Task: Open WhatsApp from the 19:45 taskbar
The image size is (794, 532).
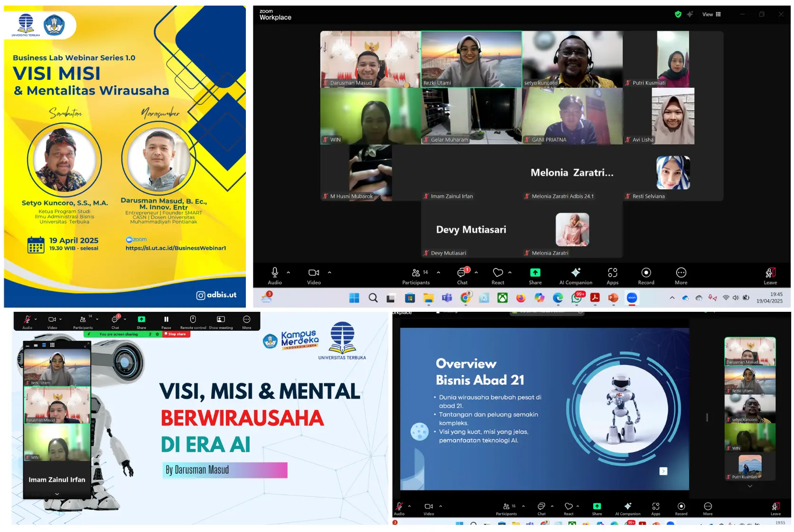Action: click(576, 298)
